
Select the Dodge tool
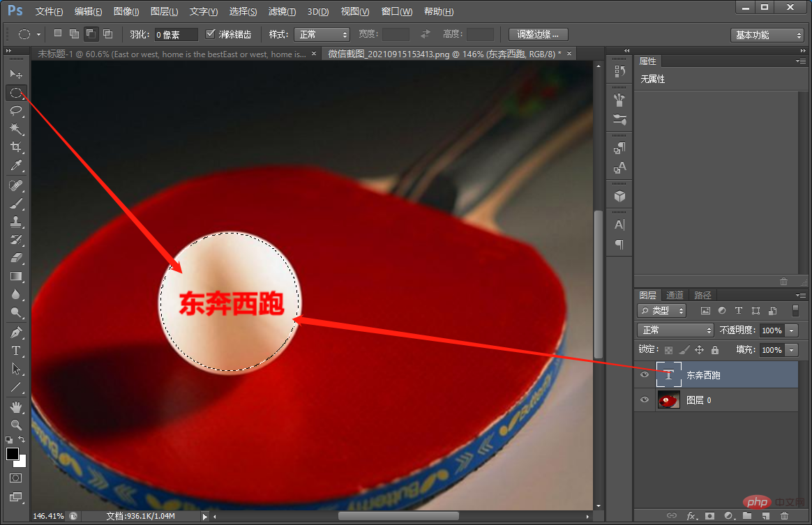pyautogui.click(x=16, y=313)
